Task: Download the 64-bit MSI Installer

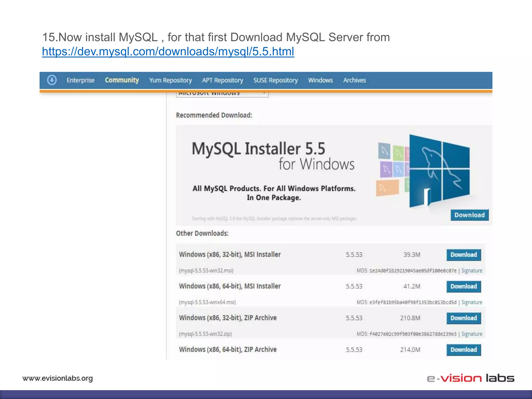Action: pyautogui.click(x=464, y=287)
